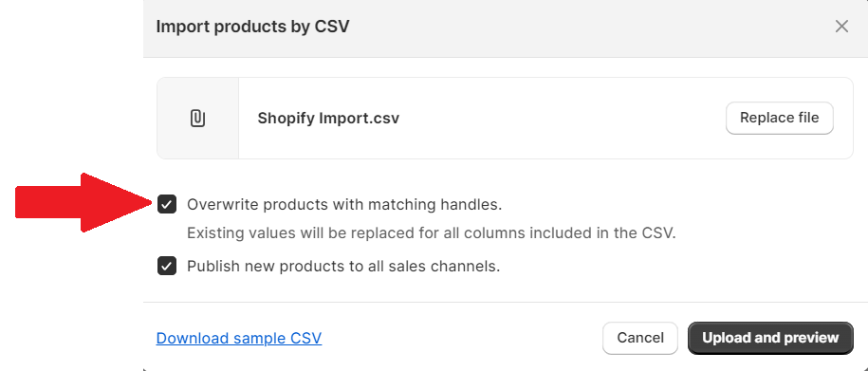The image size is (868, 371).
Task: Click the Import products by CSV title
Action: pos(252,27)
